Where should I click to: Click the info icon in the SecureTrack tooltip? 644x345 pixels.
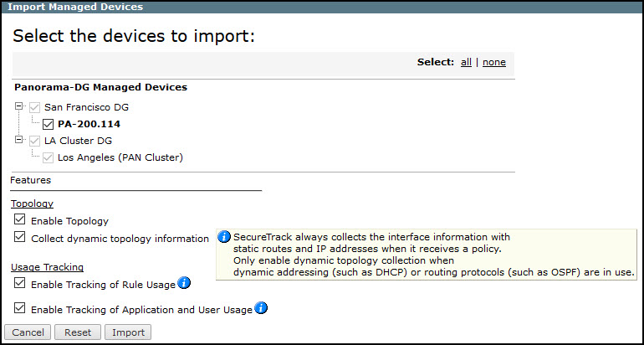[224, 237]
